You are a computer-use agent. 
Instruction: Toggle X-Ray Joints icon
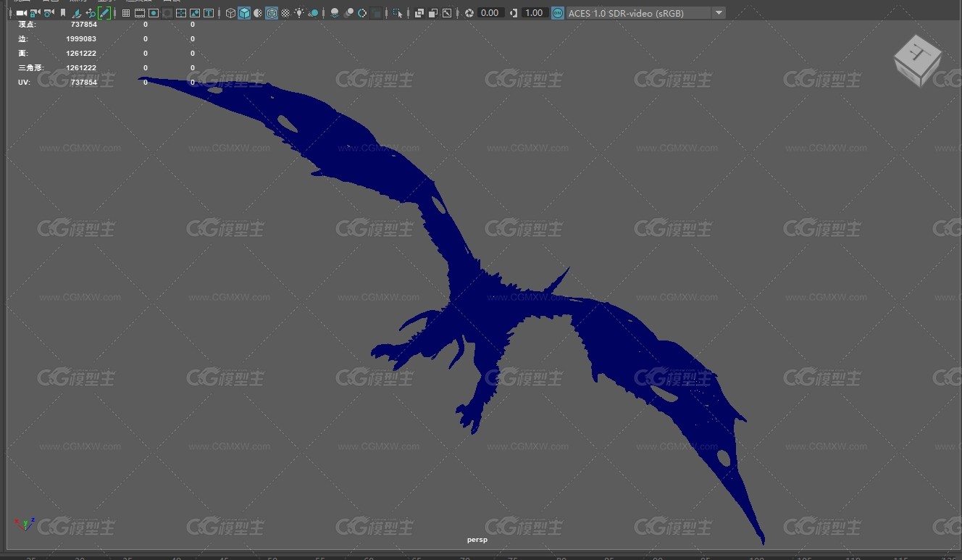tap(447, 13)
